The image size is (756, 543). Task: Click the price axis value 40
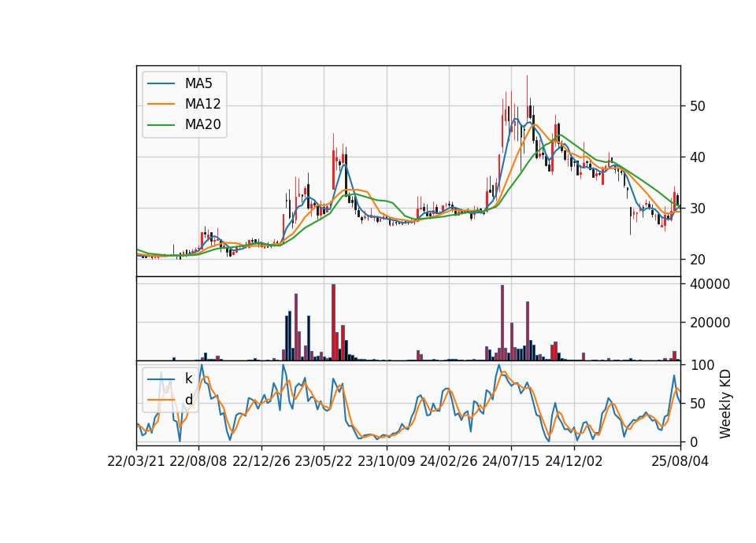tap(697, 157)
